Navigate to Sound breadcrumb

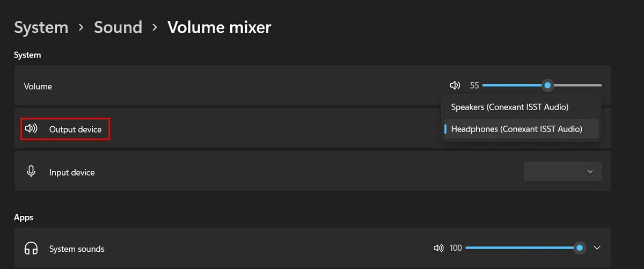[118, 27]
